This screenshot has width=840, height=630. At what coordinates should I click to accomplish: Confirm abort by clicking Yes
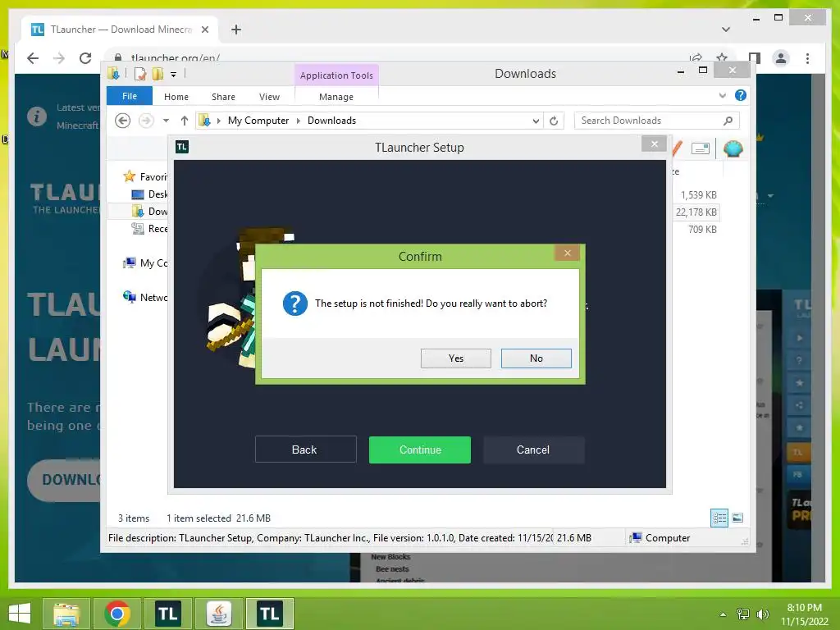coord(456,358)
